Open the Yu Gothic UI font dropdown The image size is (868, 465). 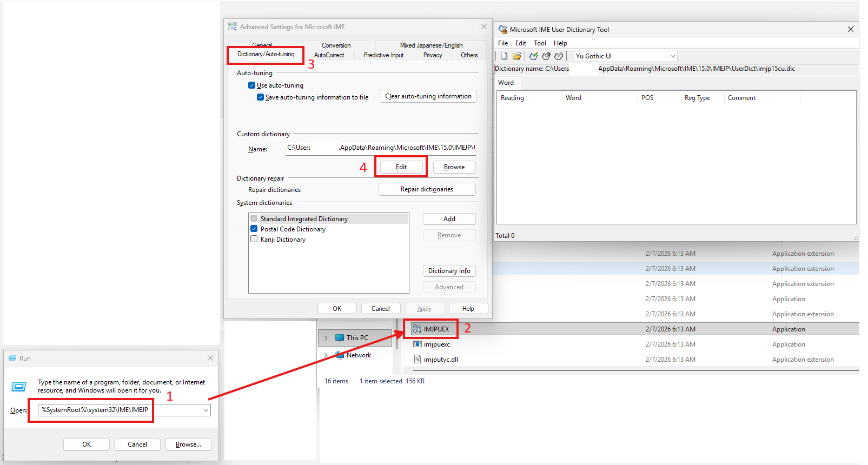point(673,56)
